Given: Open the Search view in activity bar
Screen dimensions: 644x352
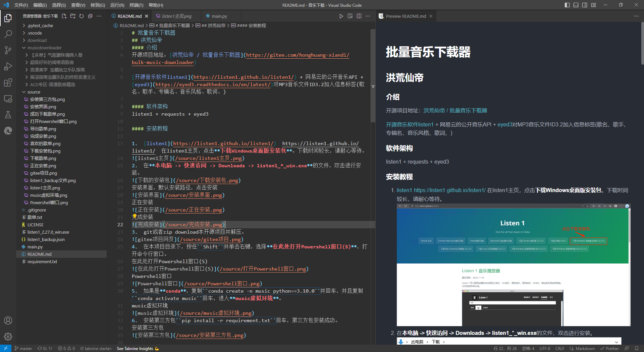Looking at the screenshot, I should (x=8, y=34).
